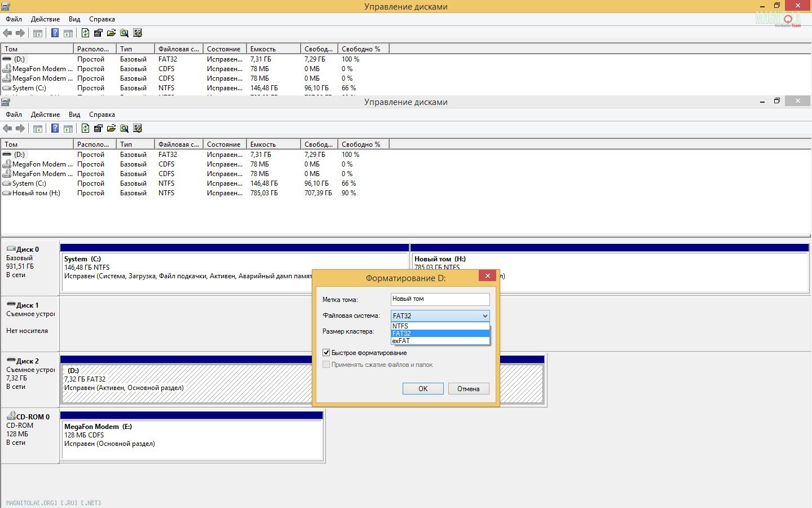Choose FAT32 option in dropdown list
This screenshot has width=812, height=508.
440,333
